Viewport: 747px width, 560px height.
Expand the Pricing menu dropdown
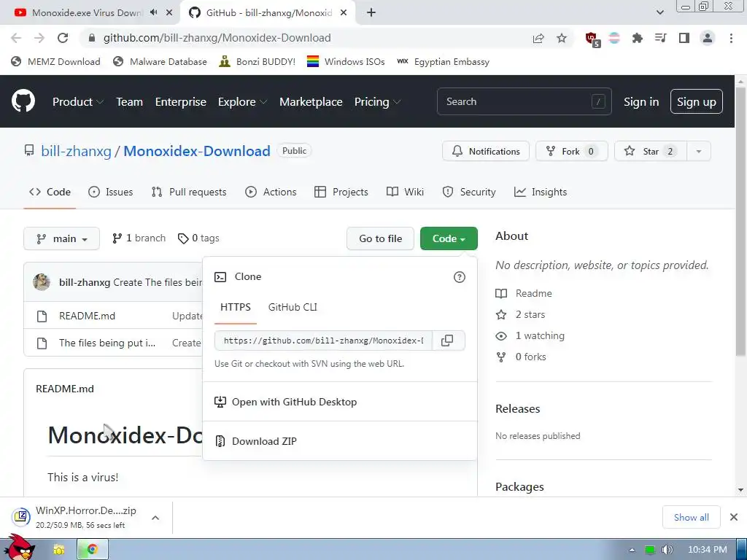377,102
